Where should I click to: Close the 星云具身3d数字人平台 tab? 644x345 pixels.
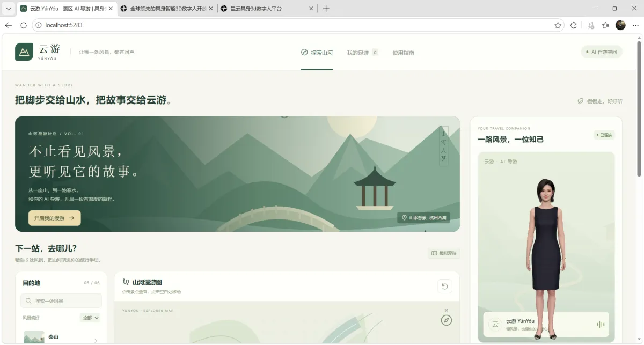[x=312, y=9]
